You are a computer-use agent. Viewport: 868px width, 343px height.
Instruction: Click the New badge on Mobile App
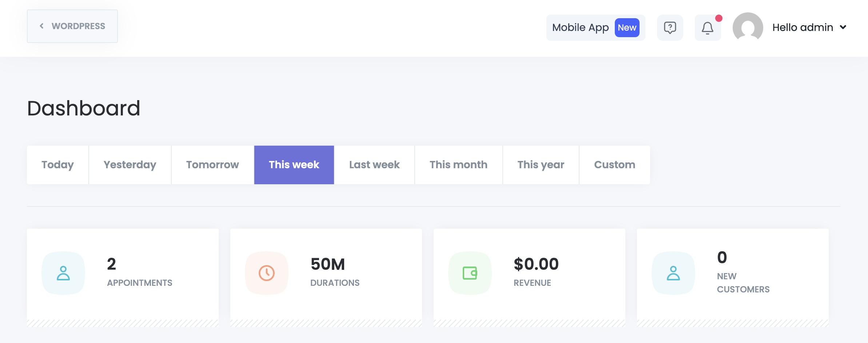[x=627, y=28]
